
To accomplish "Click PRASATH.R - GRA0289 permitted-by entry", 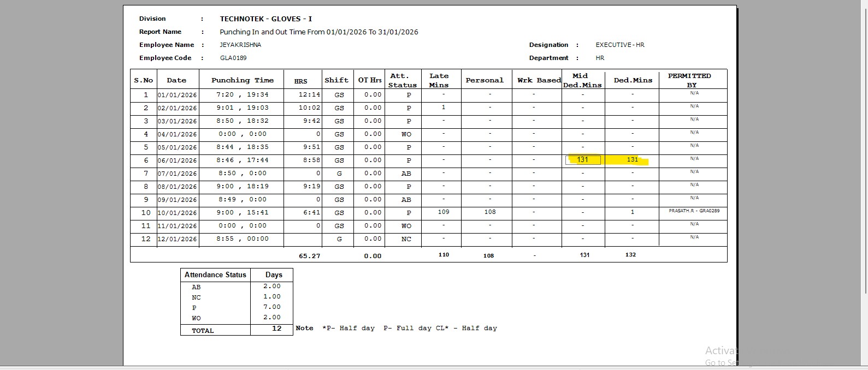I will (694, 211).
